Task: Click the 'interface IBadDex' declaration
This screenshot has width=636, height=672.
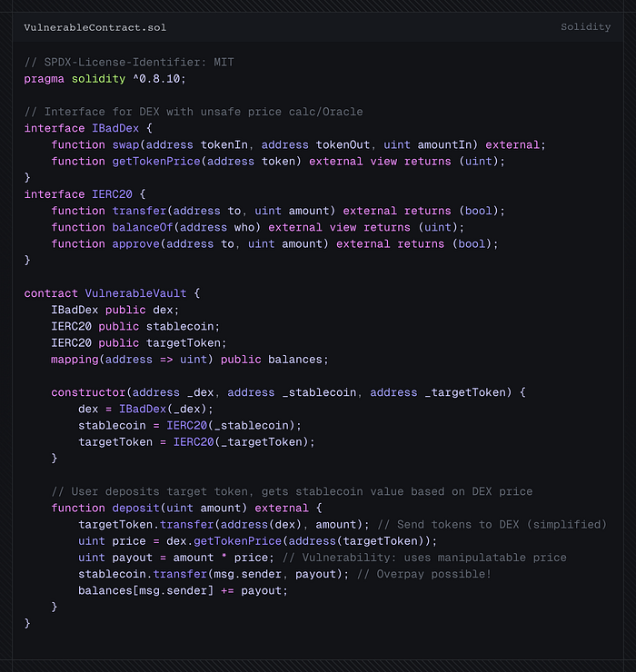Action: coord(88,128)
